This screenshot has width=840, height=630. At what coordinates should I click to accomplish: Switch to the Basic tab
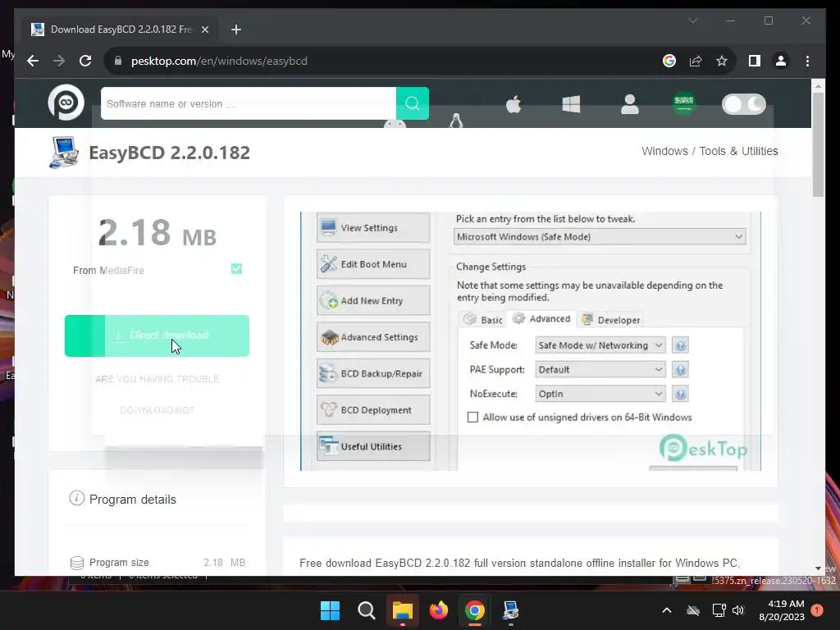pyautogui.click(x=483, y=320)
